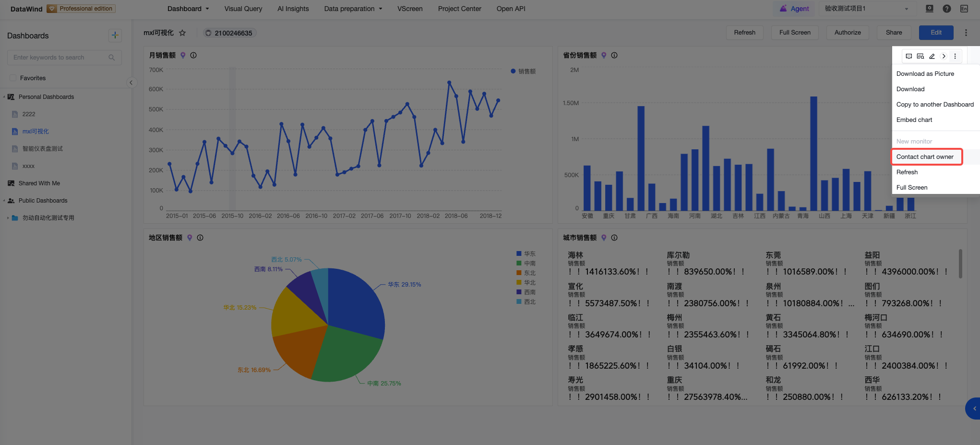Select Contact chart owner menu item
980x445 pixels.
(925, 156)
